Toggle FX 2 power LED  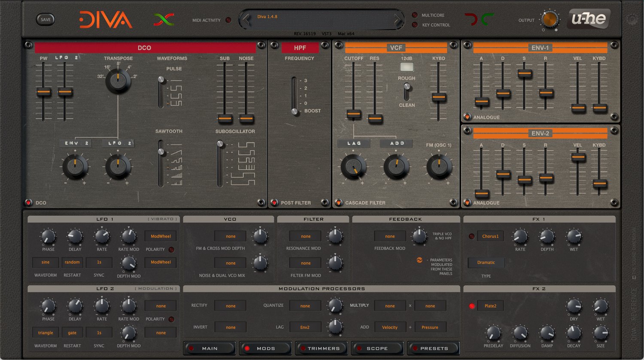coord(472,306)
